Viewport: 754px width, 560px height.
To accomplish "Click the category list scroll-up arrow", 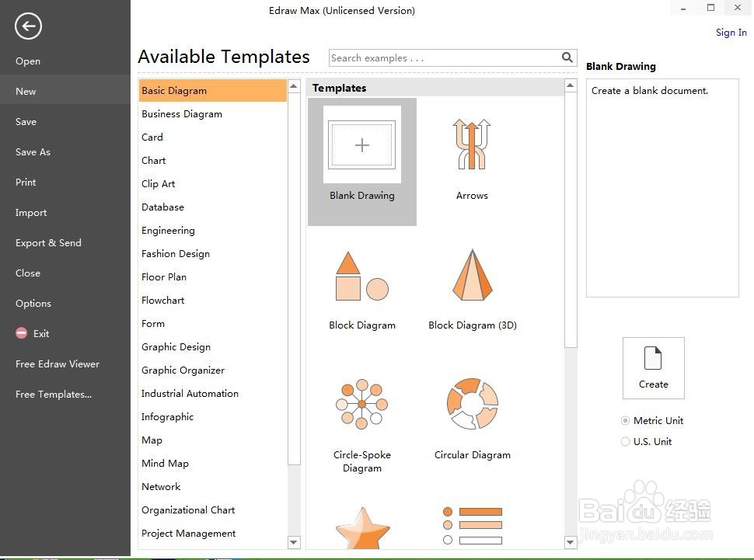I will tap(294, 86).
